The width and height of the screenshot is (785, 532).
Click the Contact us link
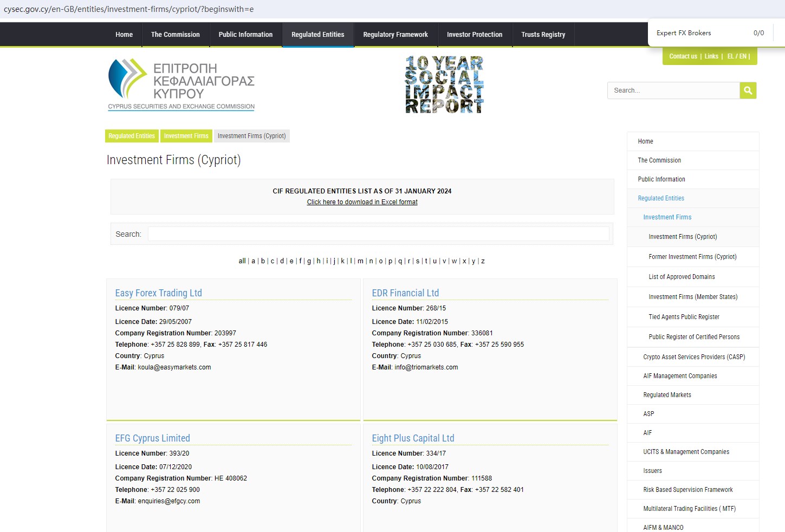coord(683,56)
